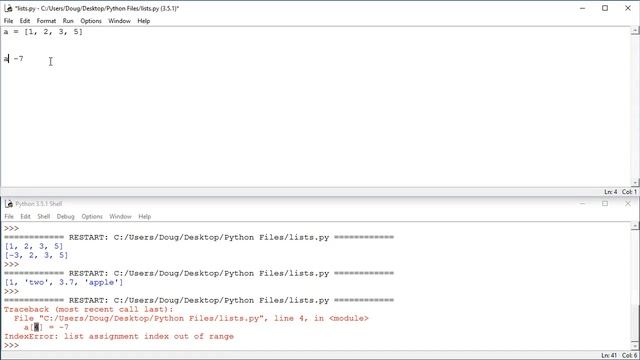Click Python Shell scrollbar down arrow
This screenshot has height=360, width=640.
pyautogui.click(x=635, y=346)
